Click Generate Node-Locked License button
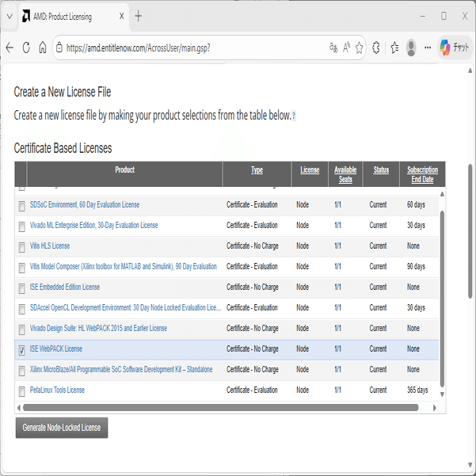This screenshot has width=476, height=476. [x=62, y=428]
